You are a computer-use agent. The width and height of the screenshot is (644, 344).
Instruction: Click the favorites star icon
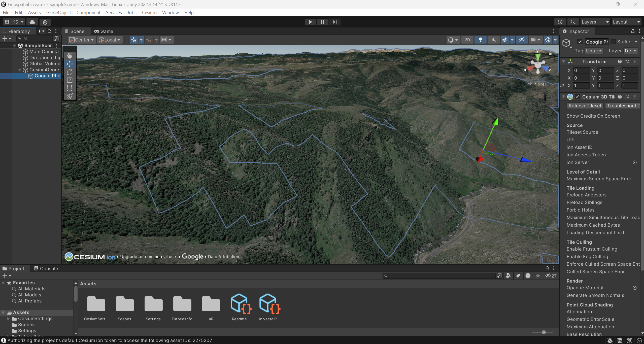pos(538,276)
